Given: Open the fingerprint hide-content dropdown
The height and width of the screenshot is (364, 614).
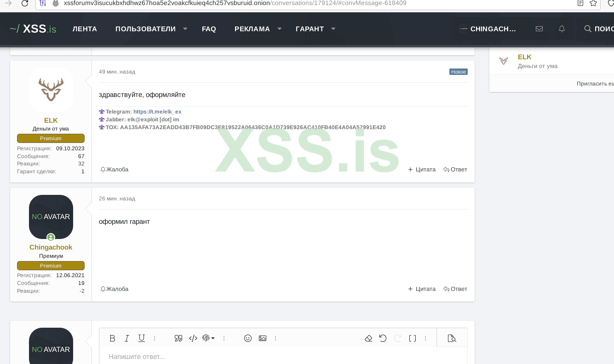Looking at the screenshot, I should 209,338.
